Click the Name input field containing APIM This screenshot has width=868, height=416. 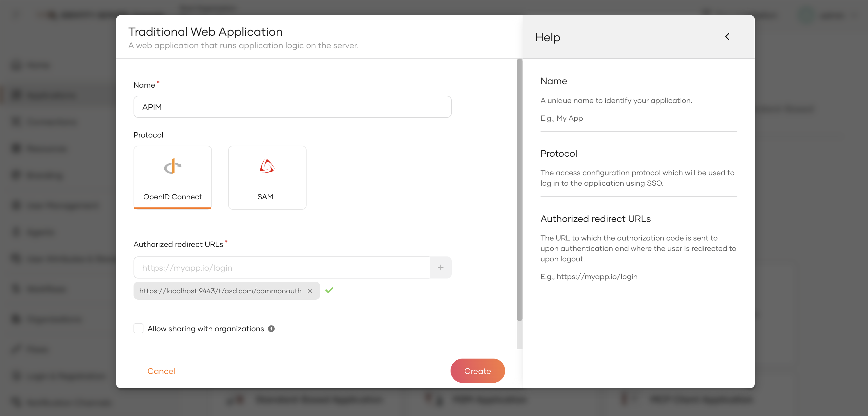coord(293,107)
